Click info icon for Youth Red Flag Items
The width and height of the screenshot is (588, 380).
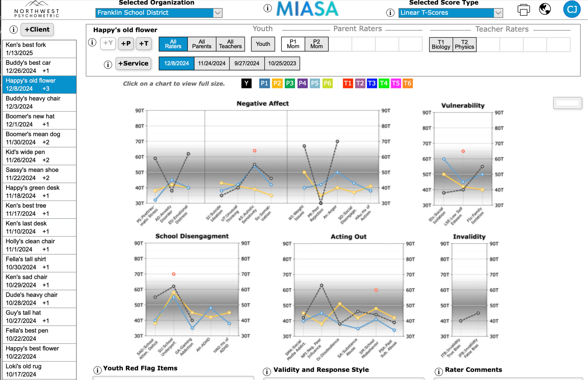click(x=97, y=370)
